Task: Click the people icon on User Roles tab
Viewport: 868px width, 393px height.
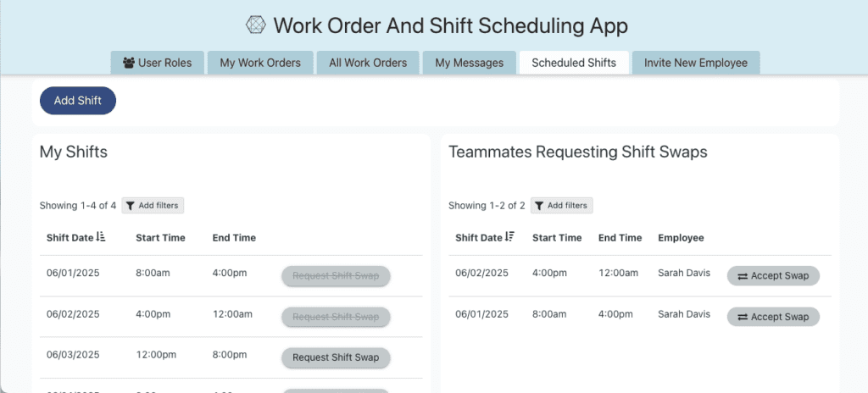Action: click(129, 63)
